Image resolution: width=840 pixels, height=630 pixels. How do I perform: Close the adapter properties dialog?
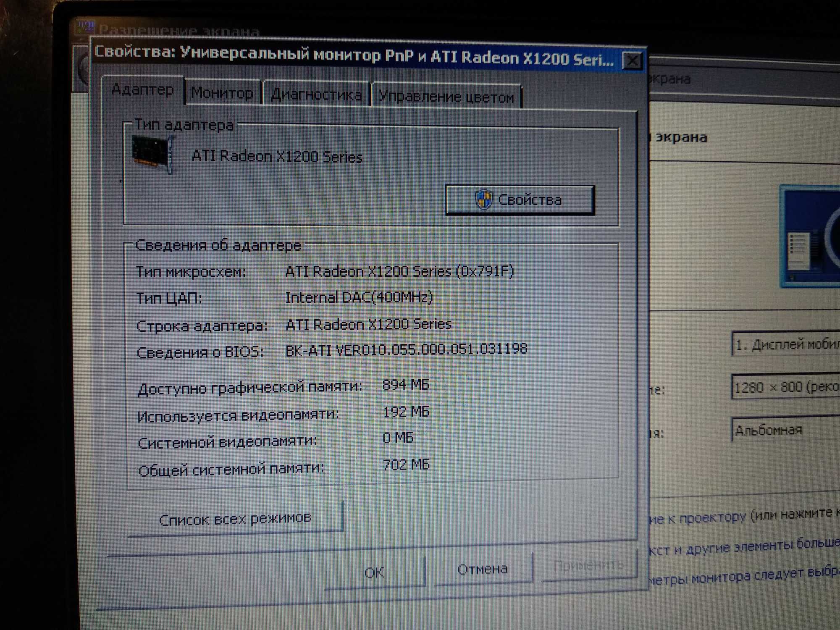[x=632, y=61]
